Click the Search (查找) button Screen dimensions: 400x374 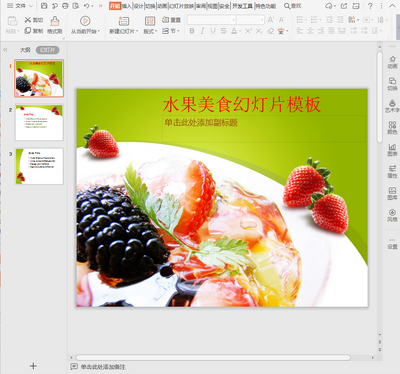coord(292,6)
